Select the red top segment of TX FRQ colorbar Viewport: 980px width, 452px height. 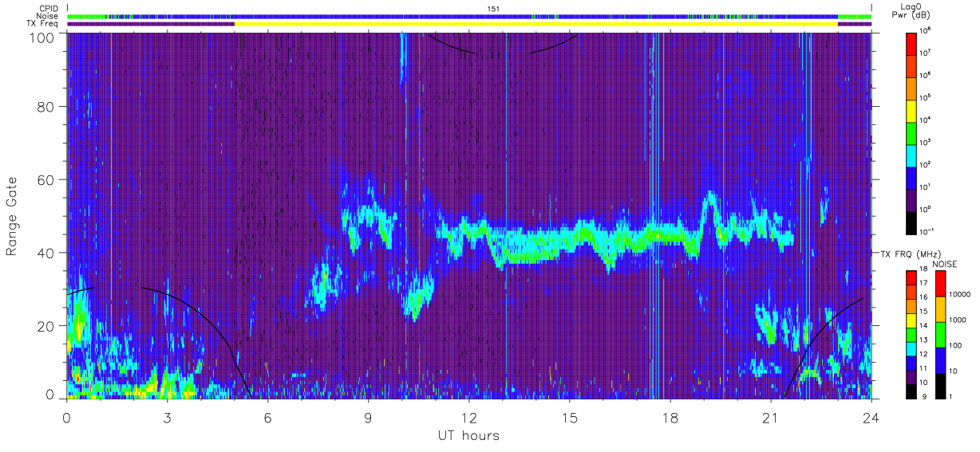911,278
